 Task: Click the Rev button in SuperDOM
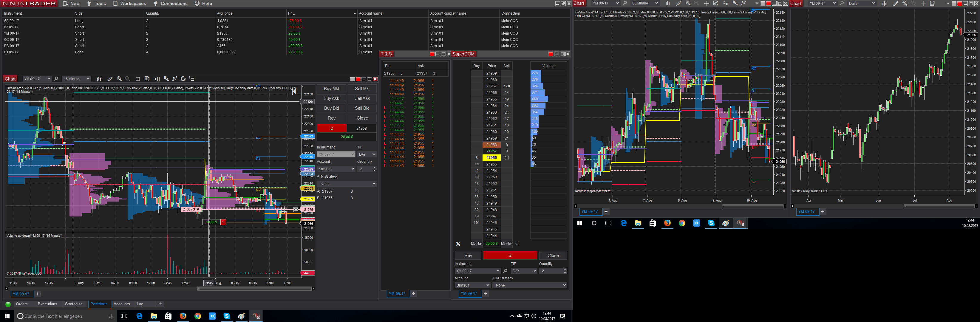(468, 256)
